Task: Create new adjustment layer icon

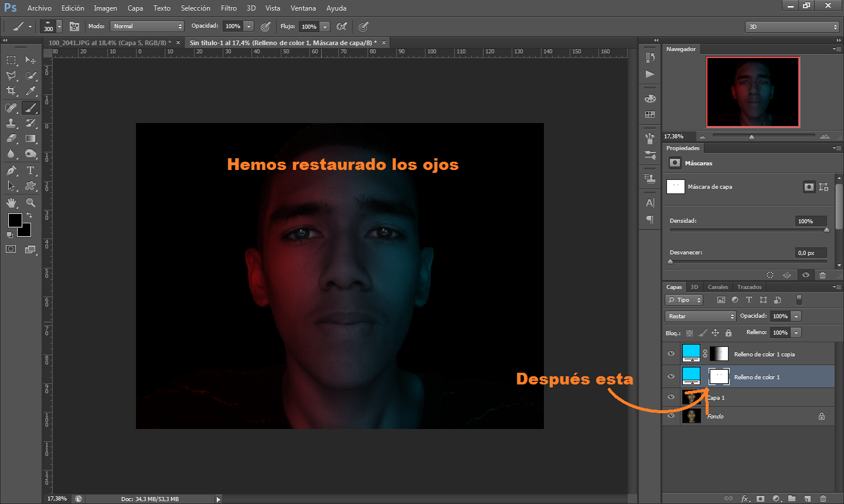Action: tap(777, 499)
